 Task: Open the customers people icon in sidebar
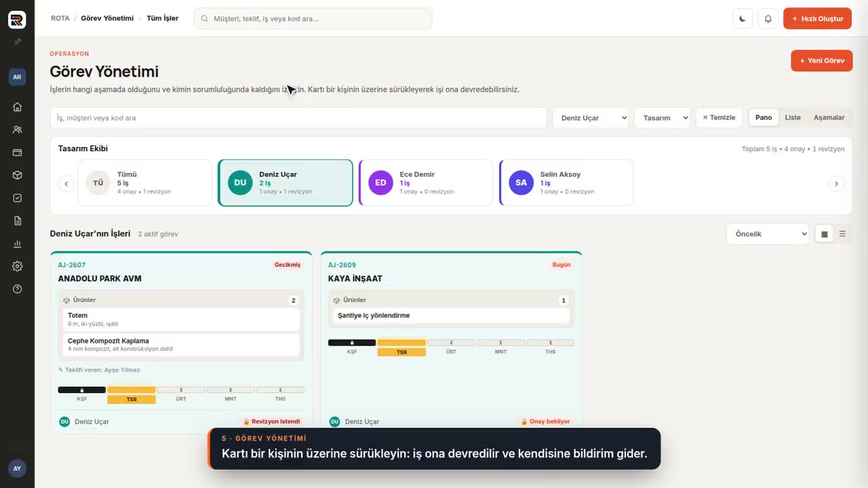tap(17, 129)
